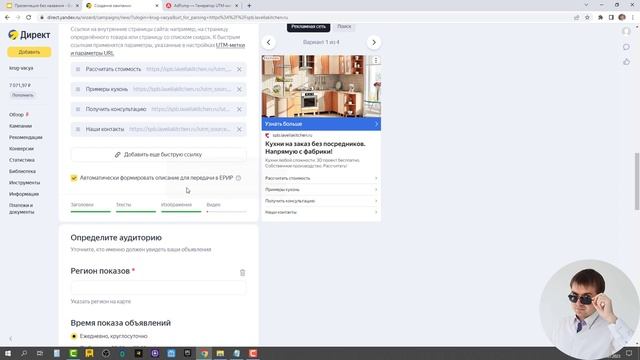The width and height of the screenshot is (640, 360).
Task: Grab drag handle of Рассчитать стоимость link
Action: [78, 69]
